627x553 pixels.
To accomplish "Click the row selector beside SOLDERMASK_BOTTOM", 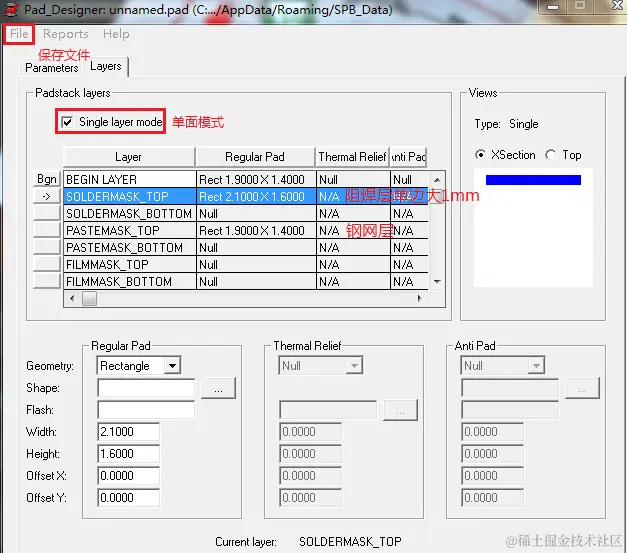I will (47, 213).
